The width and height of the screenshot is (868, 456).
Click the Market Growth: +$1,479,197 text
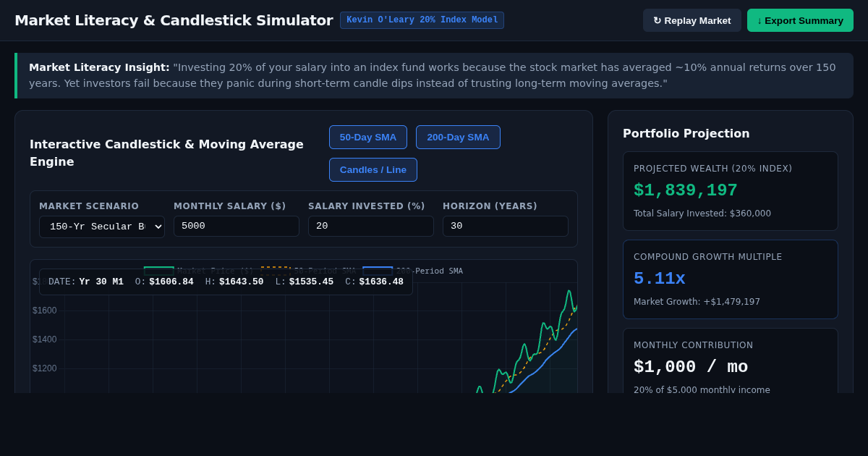click(x=697, y=302)
